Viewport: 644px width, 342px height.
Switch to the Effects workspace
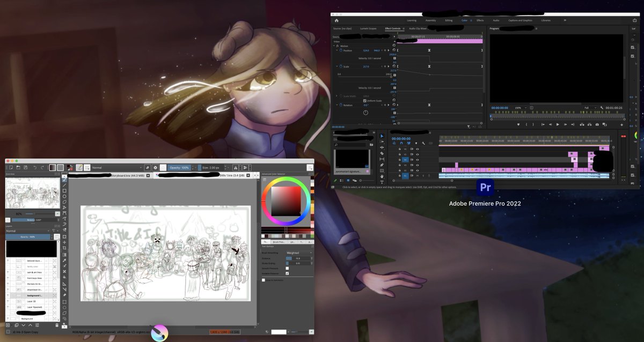tap(480, 20)
